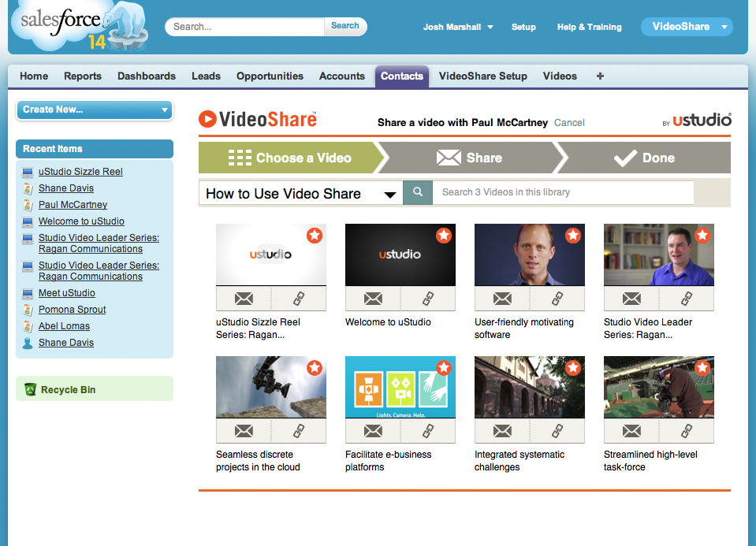The image size is (756, 546).
Task: Copy link for Facilitate e-business platforms video
Action: 428,431
